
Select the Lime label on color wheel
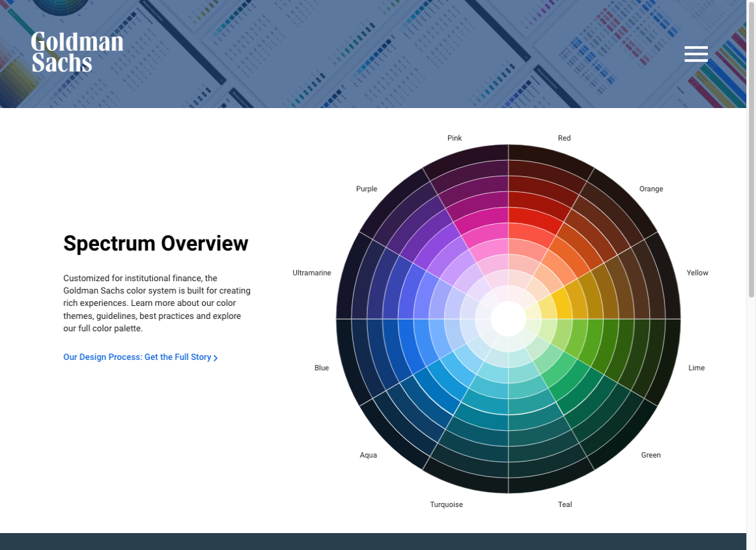click(696, 368)
